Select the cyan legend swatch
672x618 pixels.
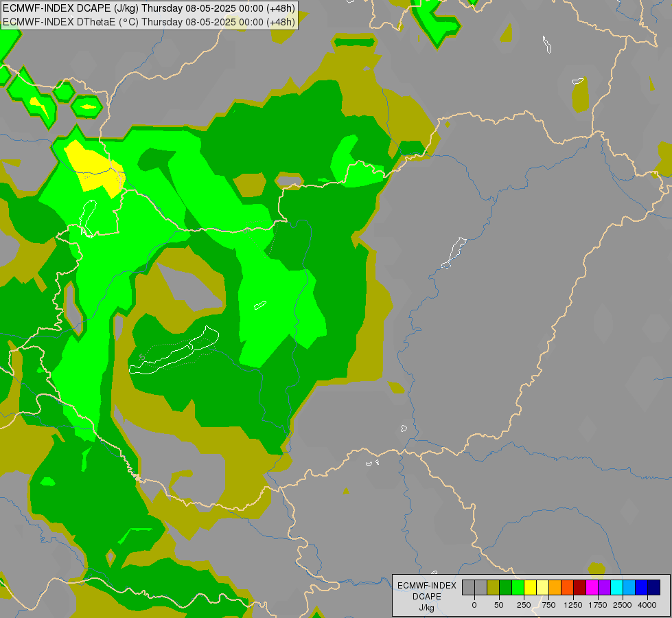click(616, 588)
